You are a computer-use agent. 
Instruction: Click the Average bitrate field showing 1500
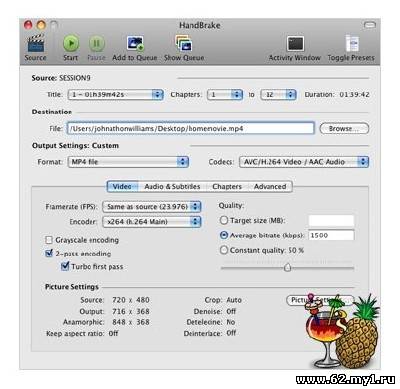(331, 235)
